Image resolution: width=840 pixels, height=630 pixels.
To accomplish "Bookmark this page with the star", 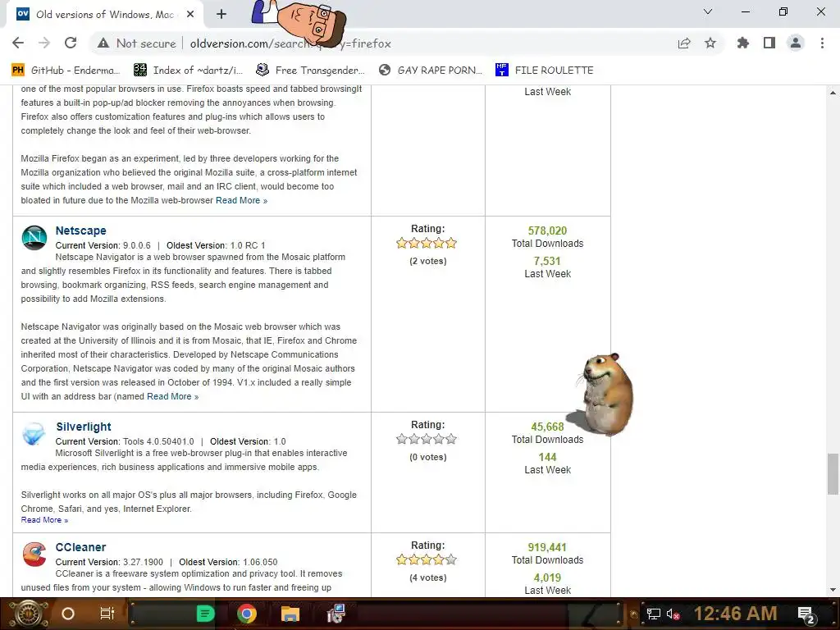I will pos(710,43).
